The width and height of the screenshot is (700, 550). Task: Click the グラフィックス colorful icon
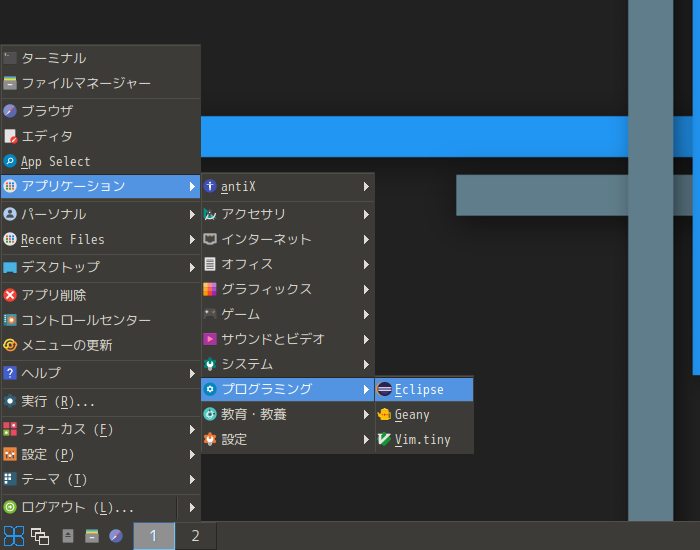pyautogui.click(x=210, y=289)
